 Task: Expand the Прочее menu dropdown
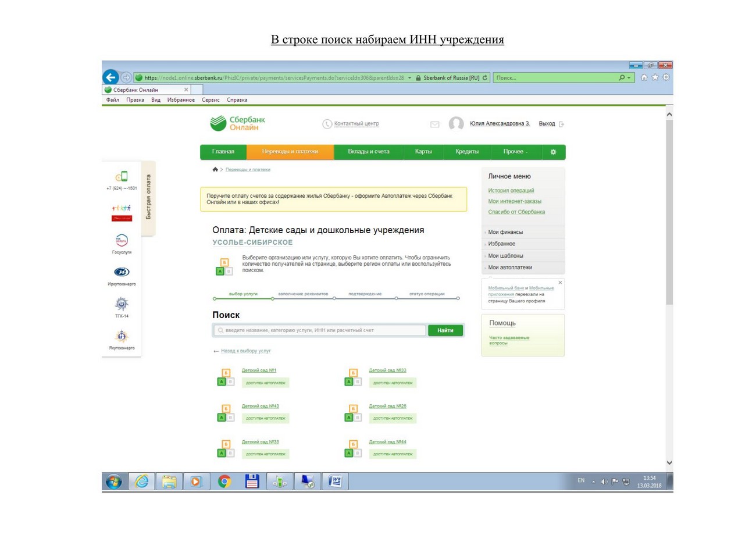(x=515, y=152)
